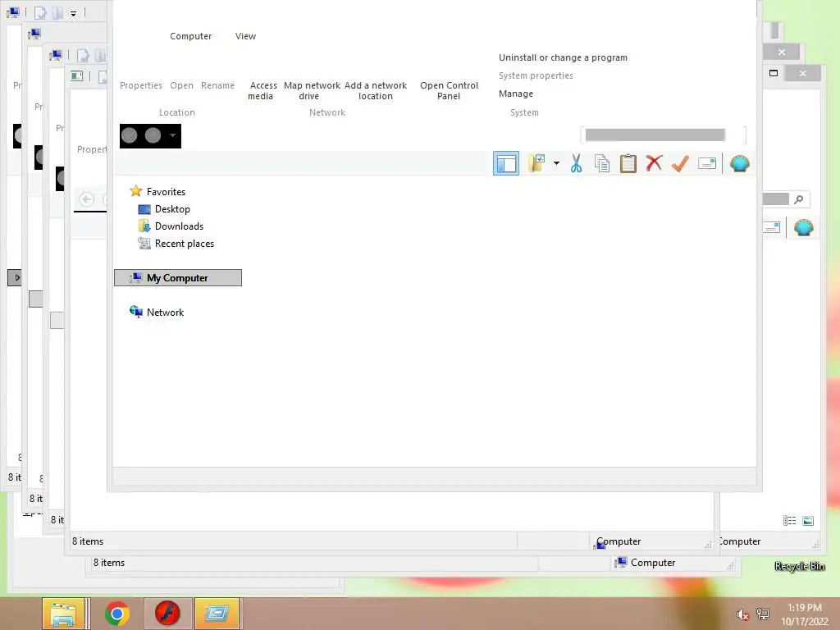840x630 pixels.
Task: Select My Computer in the navigation pane
Action: coord(178,277)
